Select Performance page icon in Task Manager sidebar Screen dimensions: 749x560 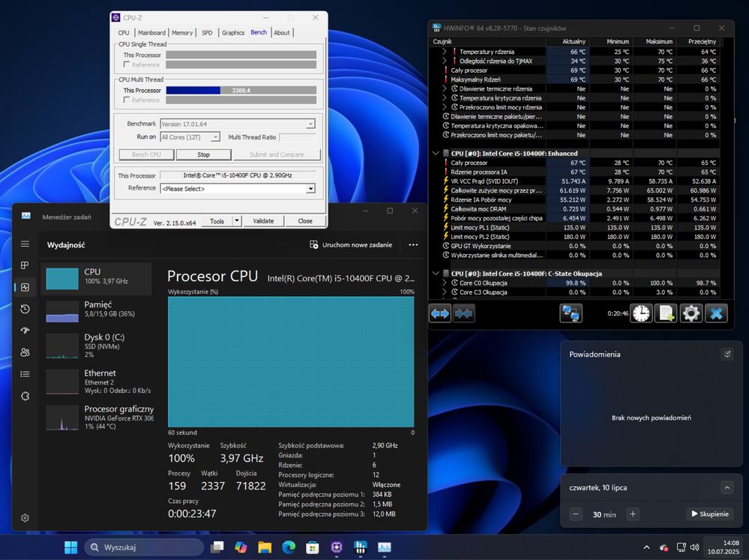[25, 287]
